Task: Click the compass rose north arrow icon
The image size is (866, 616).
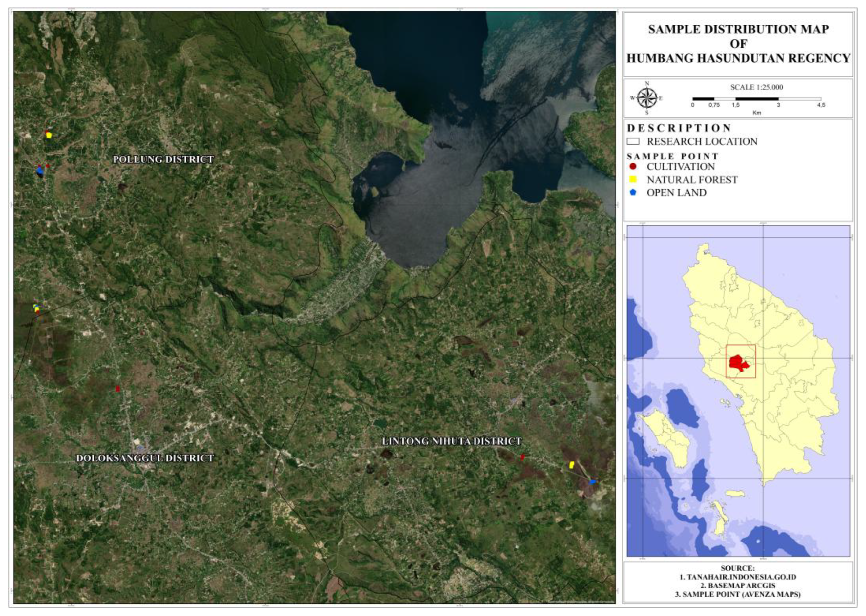Action: 647,98
